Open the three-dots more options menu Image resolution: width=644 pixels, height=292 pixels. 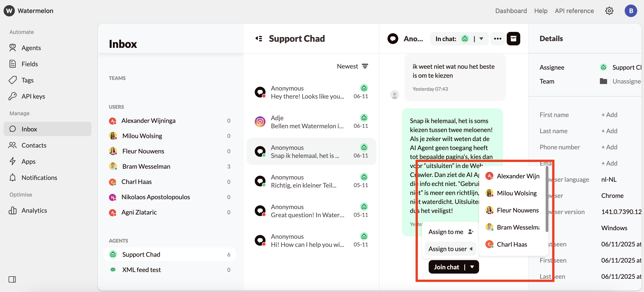498,39
